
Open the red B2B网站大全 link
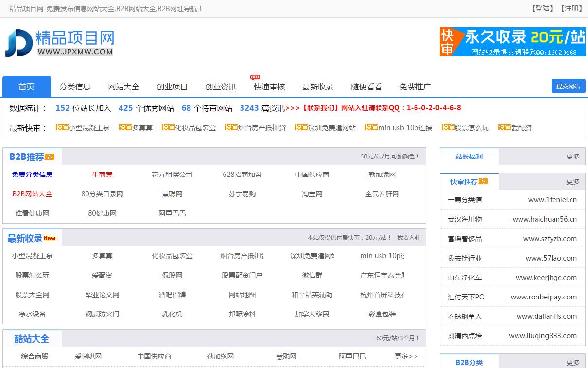pos(32,194)
